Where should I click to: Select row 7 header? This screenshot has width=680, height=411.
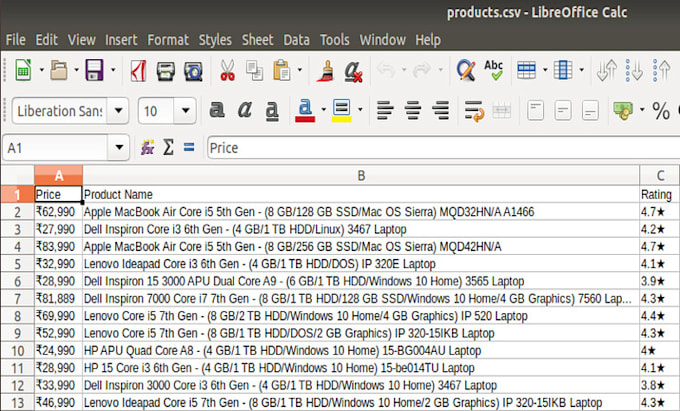(x=17, y=298)
